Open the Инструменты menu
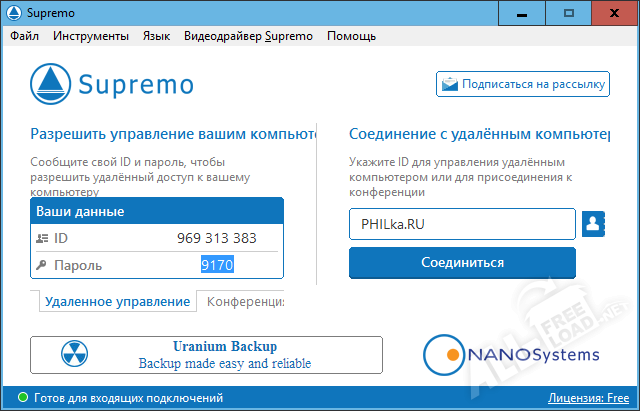 click(x=91, y=36)
